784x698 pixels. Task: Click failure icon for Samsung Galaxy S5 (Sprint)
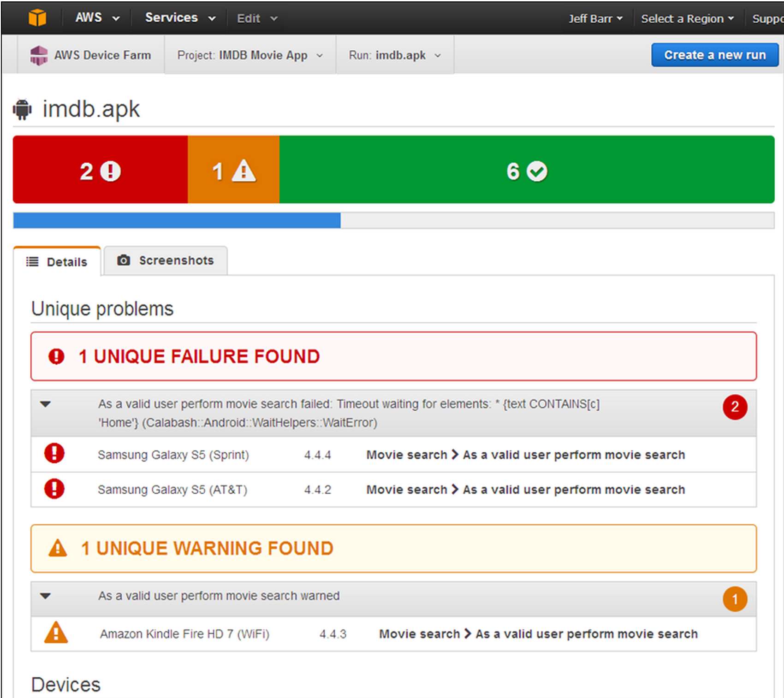[x=54, y=453]
